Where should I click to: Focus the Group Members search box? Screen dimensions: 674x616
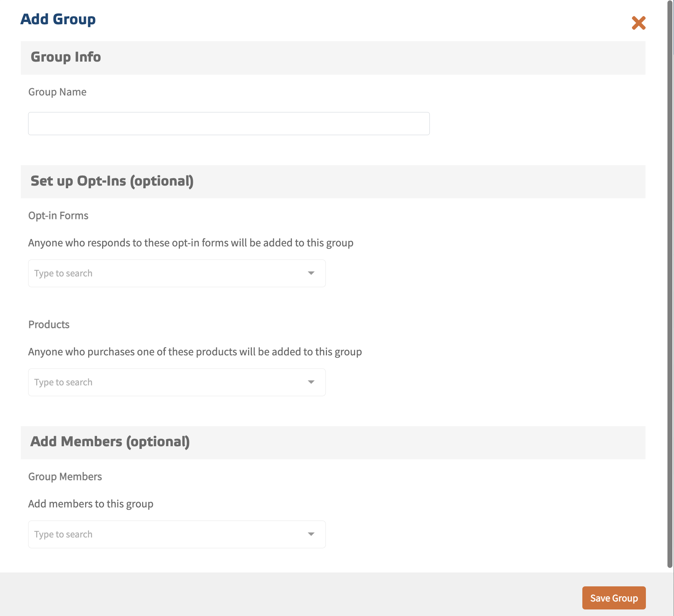coord(166,534)
